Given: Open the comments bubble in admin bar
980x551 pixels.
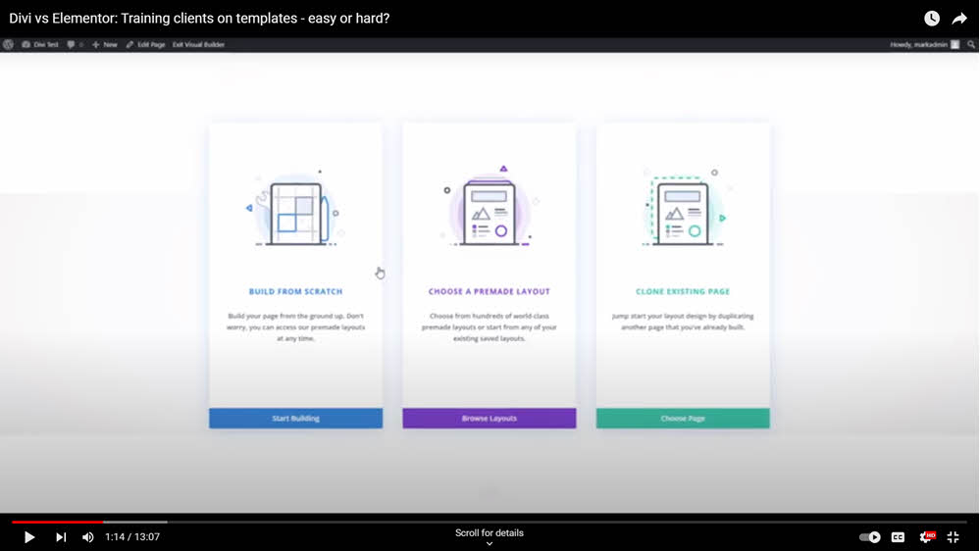Looking at the screenshot, I should pos(75,44).
